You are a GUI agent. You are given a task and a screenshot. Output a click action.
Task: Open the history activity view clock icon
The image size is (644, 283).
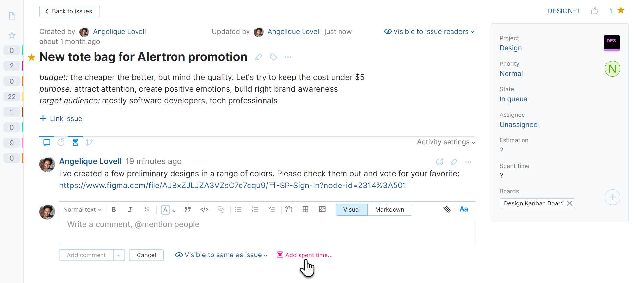click(x=61, y=142)
